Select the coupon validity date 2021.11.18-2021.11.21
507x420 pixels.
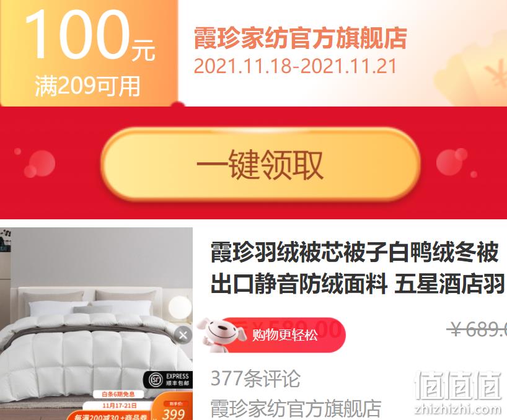295,66
